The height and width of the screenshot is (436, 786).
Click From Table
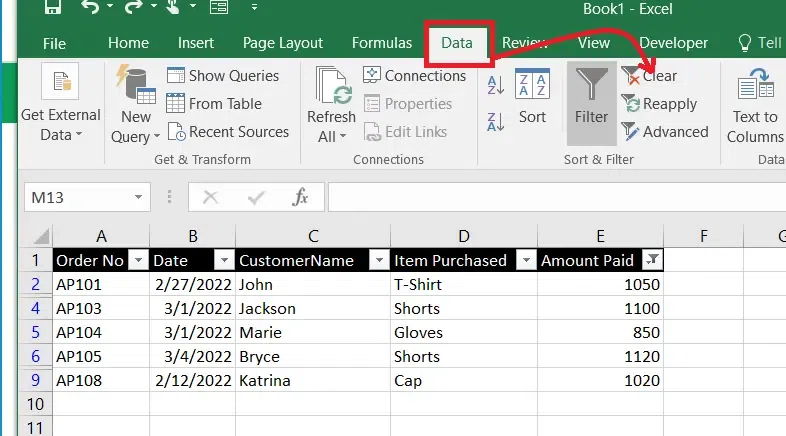point(214,104)
